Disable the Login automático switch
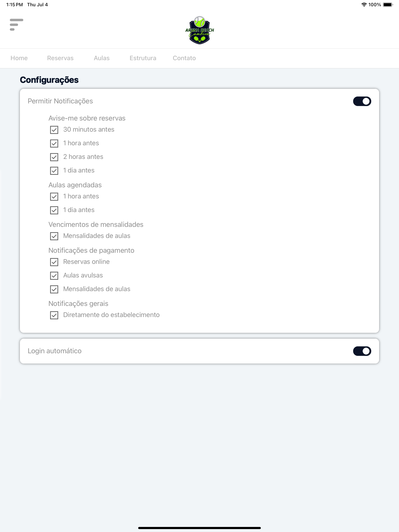This screenshot has width=399, height=532. [362, 351]
